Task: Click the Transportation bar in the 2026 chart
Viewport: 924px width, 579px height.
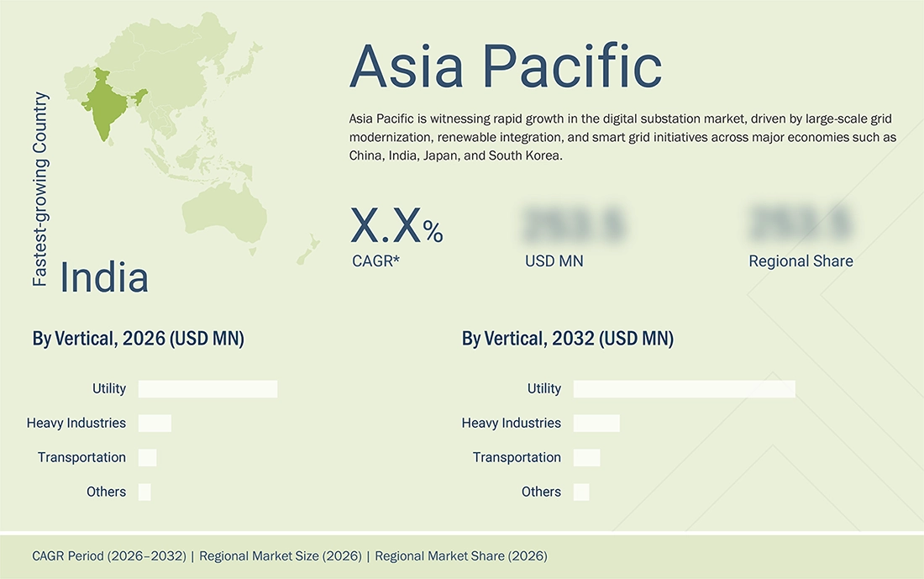Action: point(147,457)
